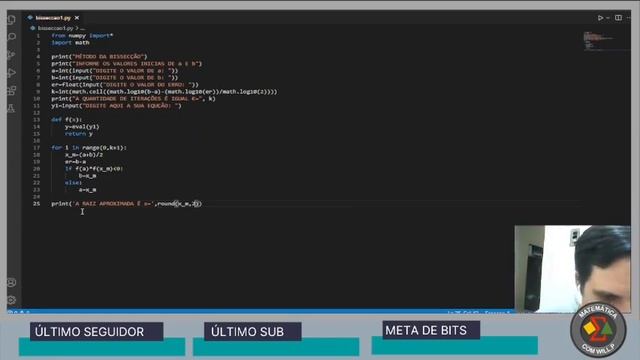
Task: Split the editor to the right
Action: point(618,18)
